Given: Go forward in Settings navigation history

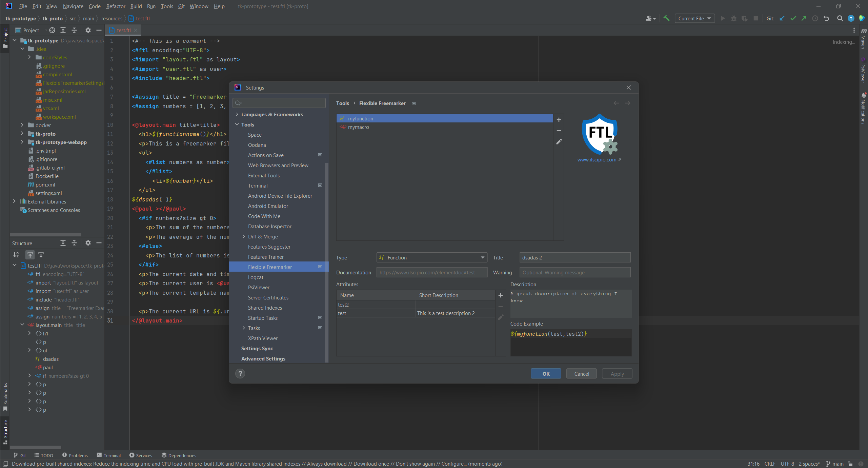Looking at the screenshot, I should (x=627, y=103).
